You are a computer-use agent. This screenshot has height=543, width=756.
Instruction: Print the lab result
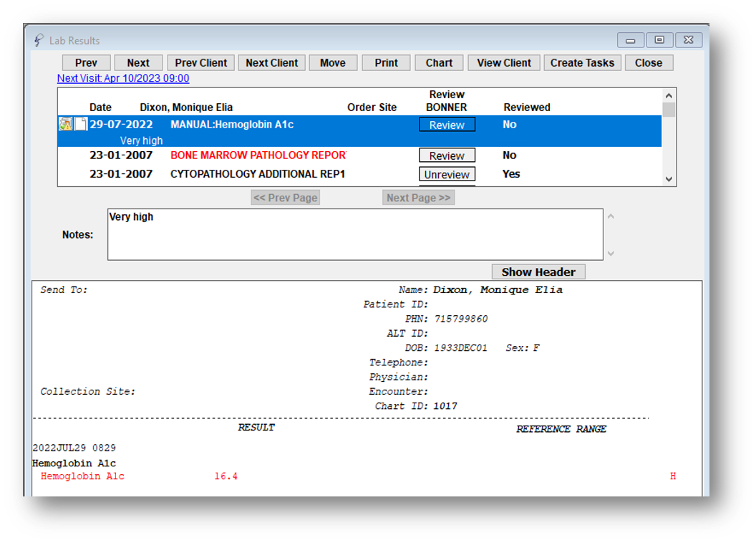tap(386, 63)
